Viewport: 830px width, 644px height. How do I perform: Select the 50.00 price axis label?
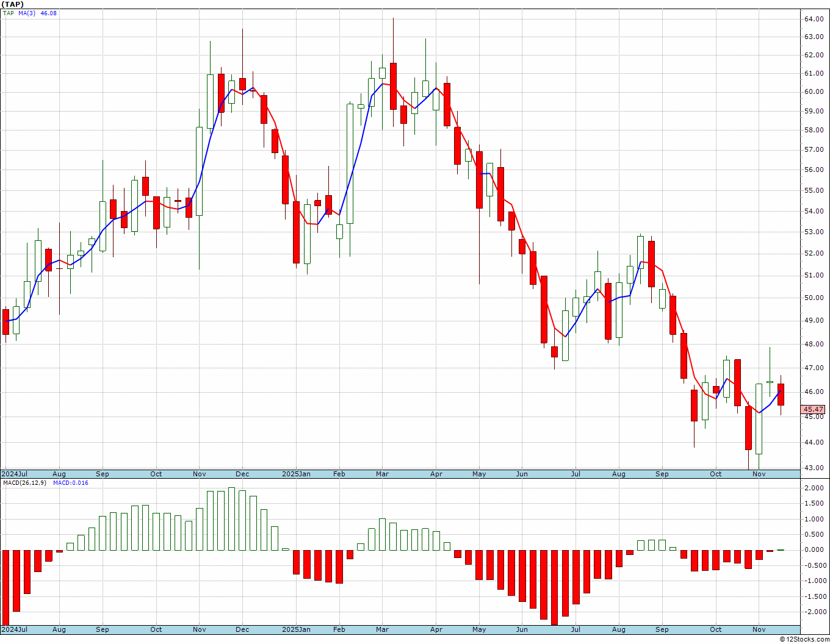pyautogui.click(x=814, y=298)
